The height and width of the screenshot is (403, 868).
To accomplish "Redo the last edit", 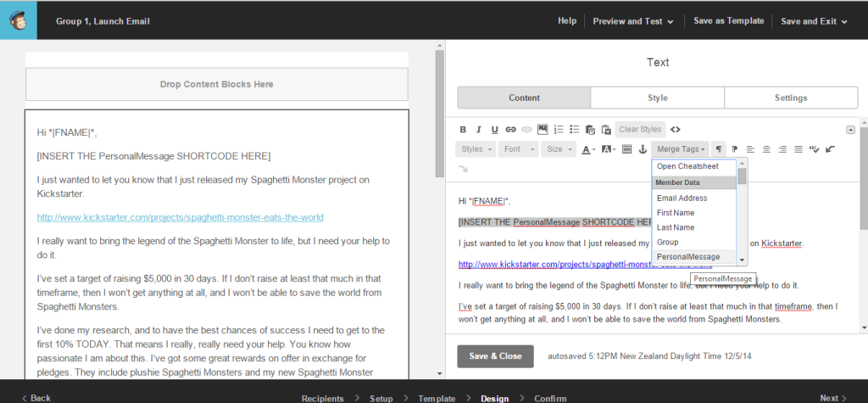I will (x=463, y=169).
